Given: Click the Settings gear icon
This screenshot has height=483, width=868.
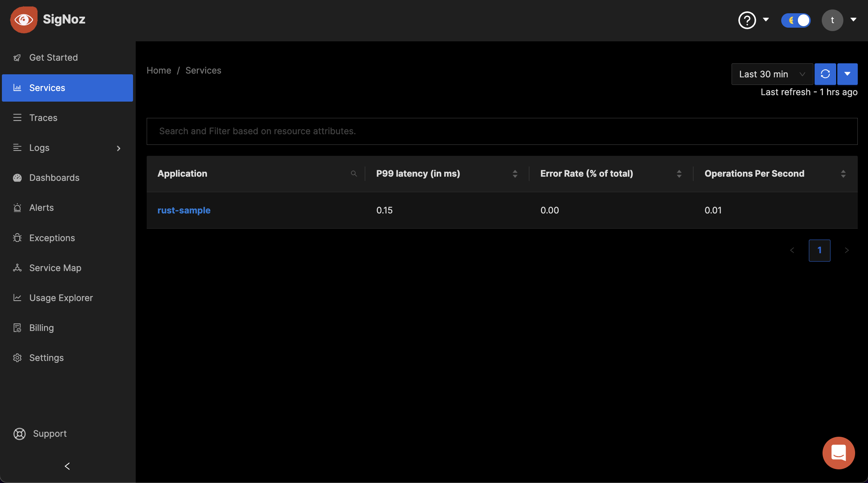Looking at the screenshot, I should 17,358.
